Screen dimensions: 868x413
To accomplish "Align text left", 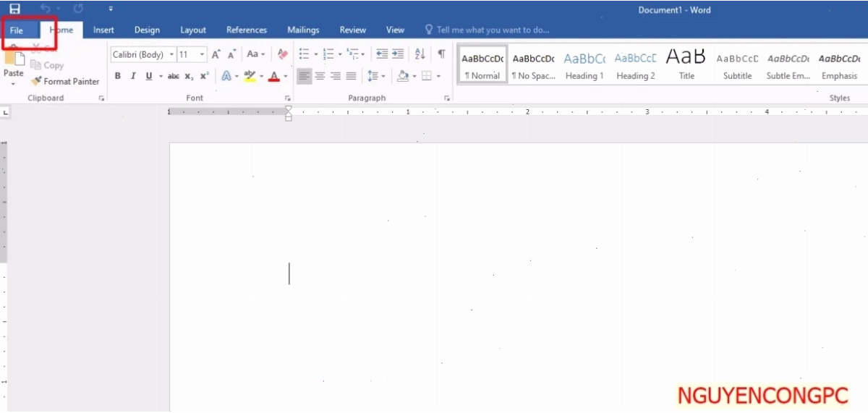I will (x=304, y=76).
